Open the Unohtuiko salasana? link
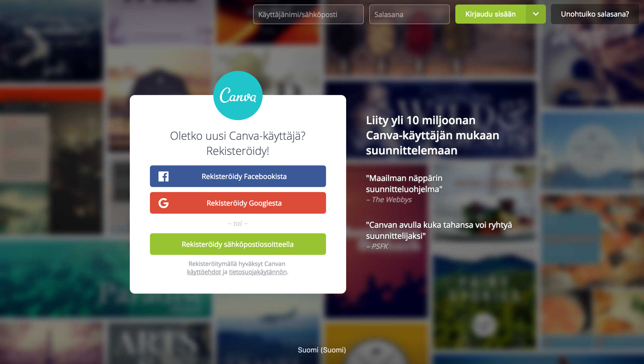Viewport: 644px width, 364px height. tap(595, 14)
